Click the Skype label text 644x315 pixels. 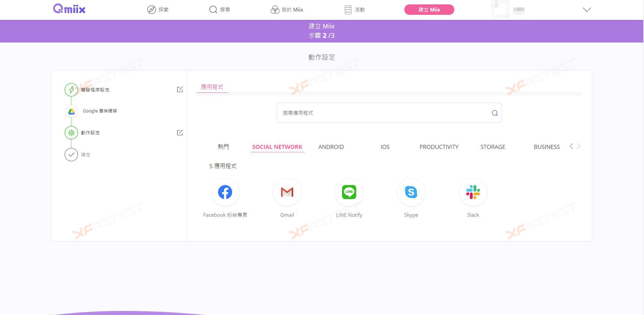pyautogui.click(x=411, y=215)
